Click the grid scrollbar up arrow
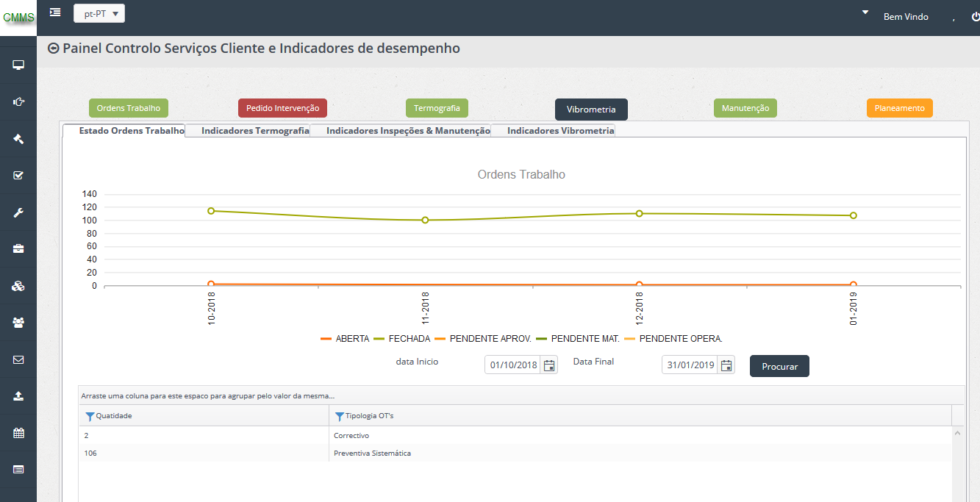 (x=957, y=434)
